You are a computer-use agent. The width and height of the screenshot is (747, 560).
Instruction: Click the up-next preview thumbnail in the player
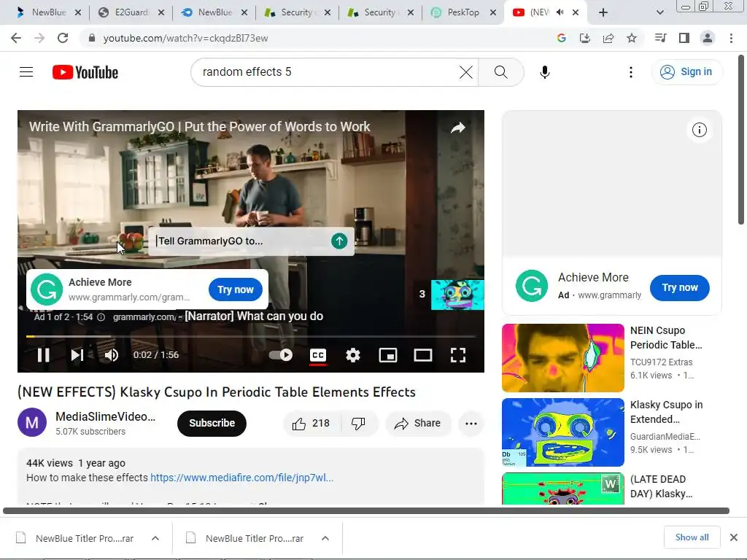457,295
